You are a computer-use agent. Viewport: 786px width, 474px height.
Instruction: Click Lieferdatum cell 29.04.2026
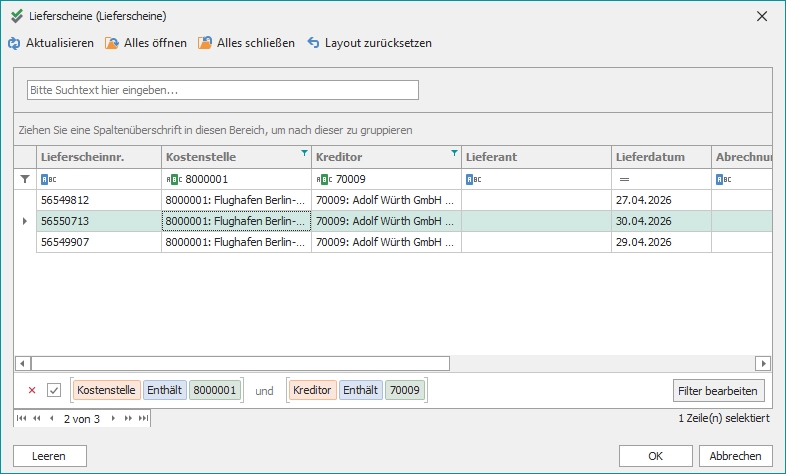click(x=661, y=242)
